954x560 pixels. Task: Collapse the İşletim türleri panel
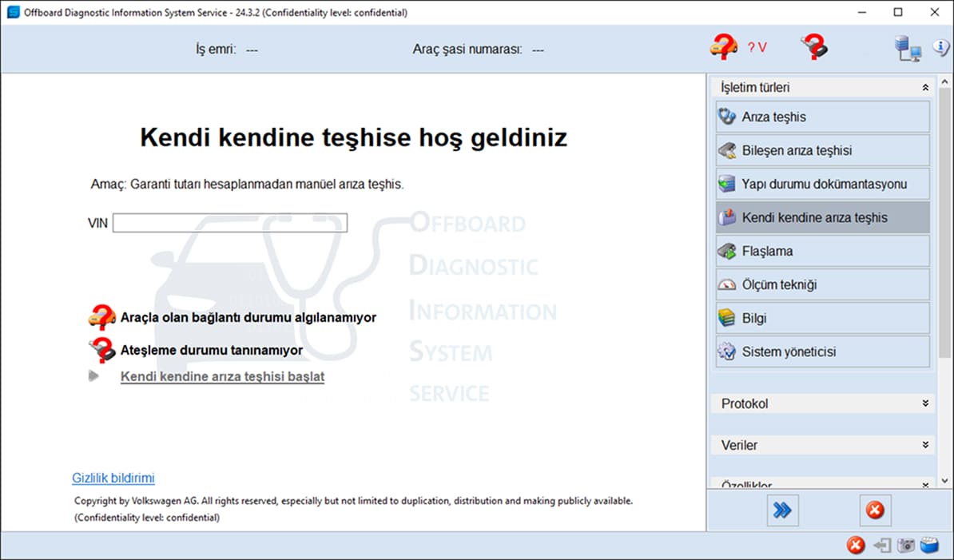pyautogui.click(x=924, y=88)
